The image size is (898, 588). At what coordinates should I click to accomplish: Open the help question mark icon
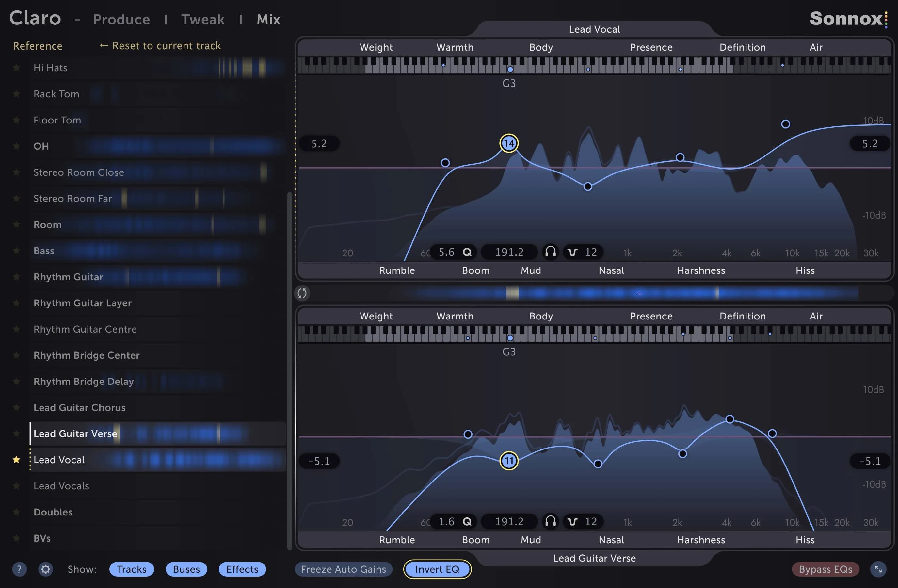[x=19, y=569]
